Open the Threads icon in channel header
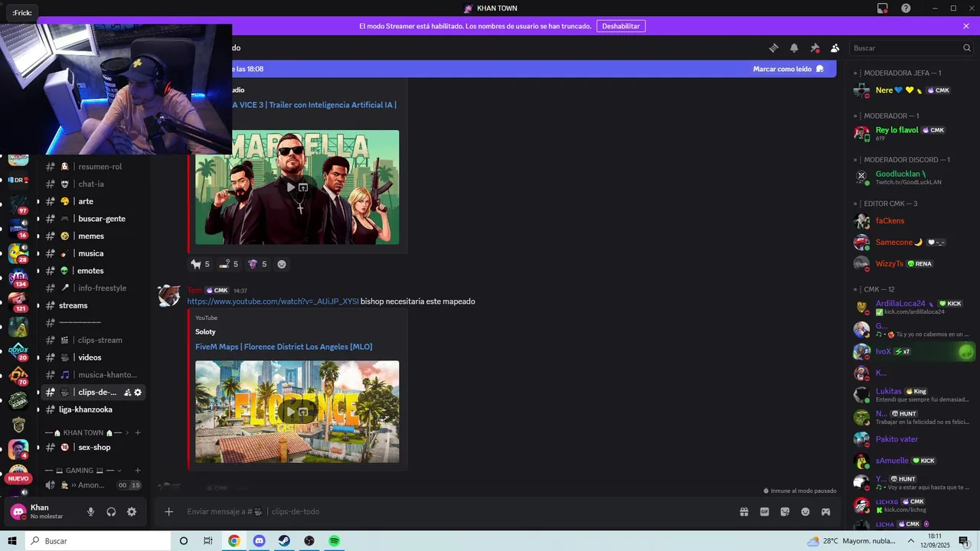Viewport: 980px width, 551px height. tap(774, 47)
